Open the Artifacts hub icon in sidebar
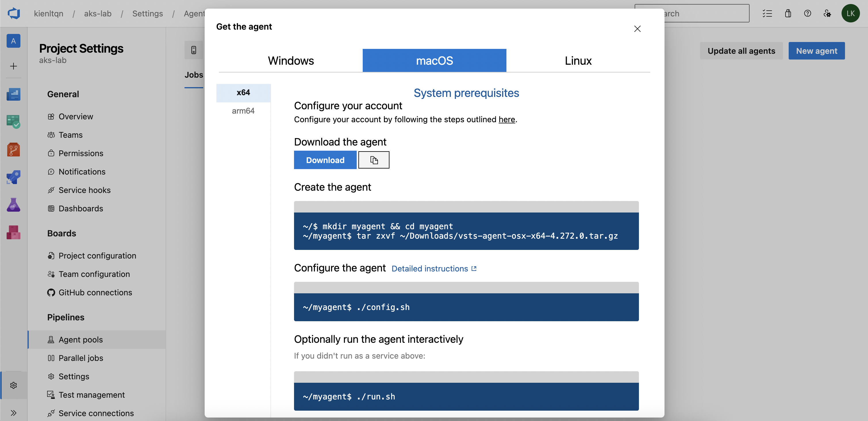The image size is (868, 421). [14, 232]
